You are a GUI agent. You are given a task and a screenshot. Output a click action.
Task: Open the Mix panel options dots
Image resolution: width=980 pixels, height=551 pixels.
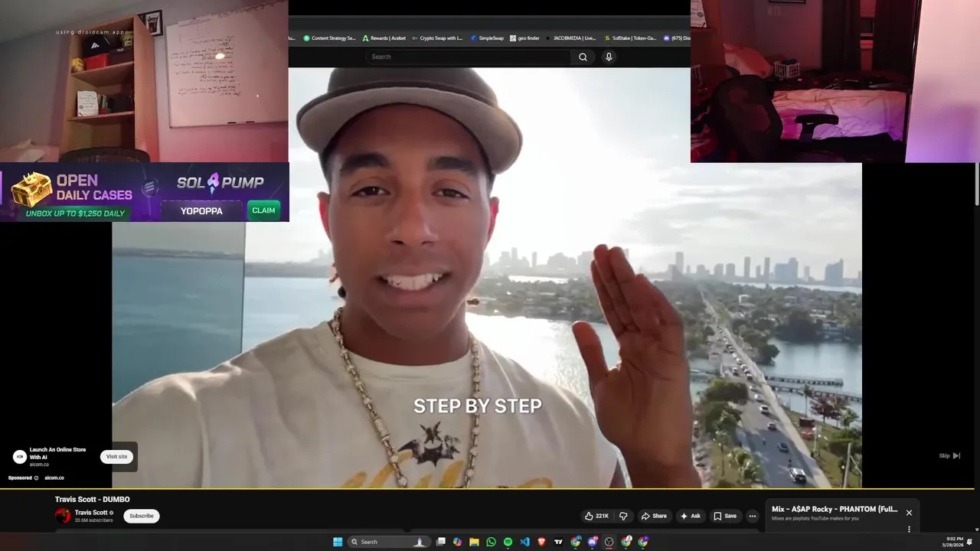pyautogui.click(x=909, y=529)
